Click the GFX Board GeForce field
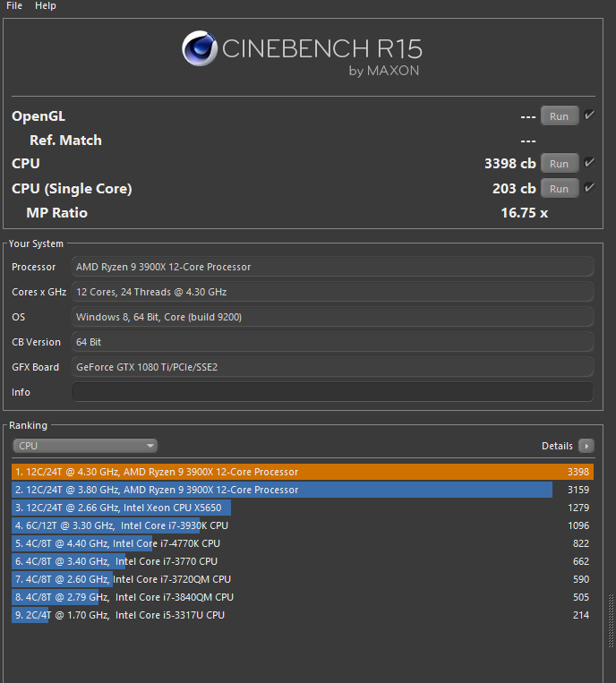This screenshot has width=616, height=683. [x=332, y=367]
